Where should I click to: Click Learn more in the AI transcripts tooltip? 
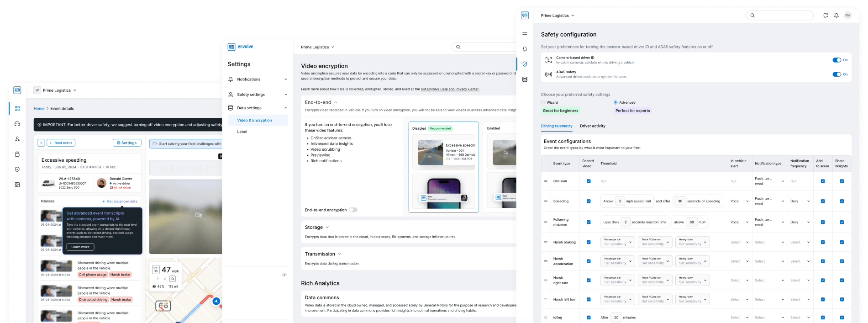click(x=80, y=247)
